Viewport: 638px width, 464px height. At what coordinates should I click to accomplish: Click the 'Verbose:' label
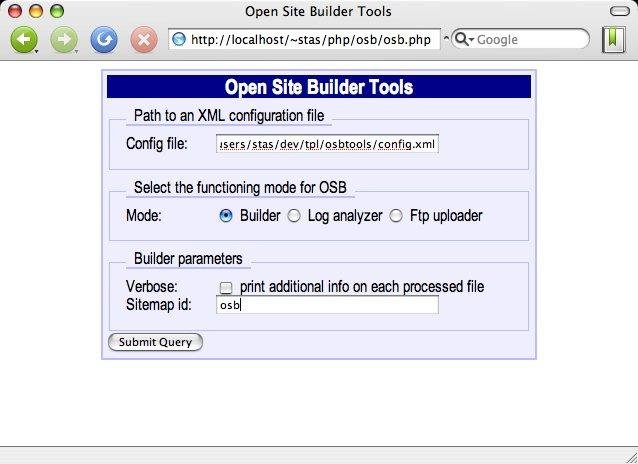pyautogui.click(x=152, y=287)
